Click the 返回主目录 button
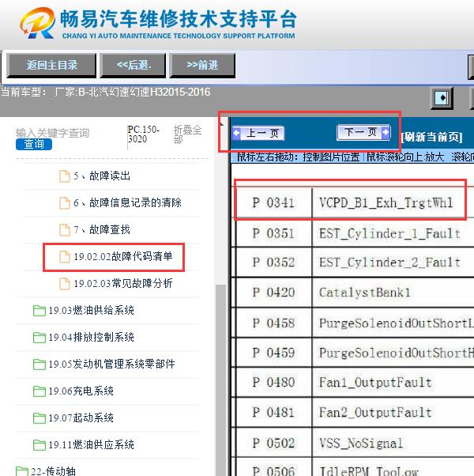Viewport: 474px width, 476px height. [x=51, y=66]
